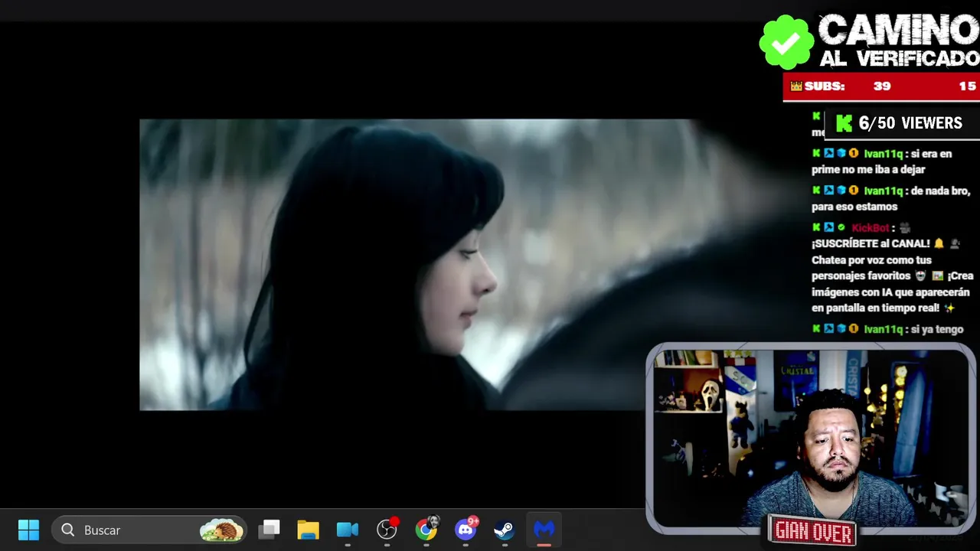The width and height of the screenshot is (980, 551).
Task: Switch to OBS Studio in the taskbar
Action: pos(387,529)
